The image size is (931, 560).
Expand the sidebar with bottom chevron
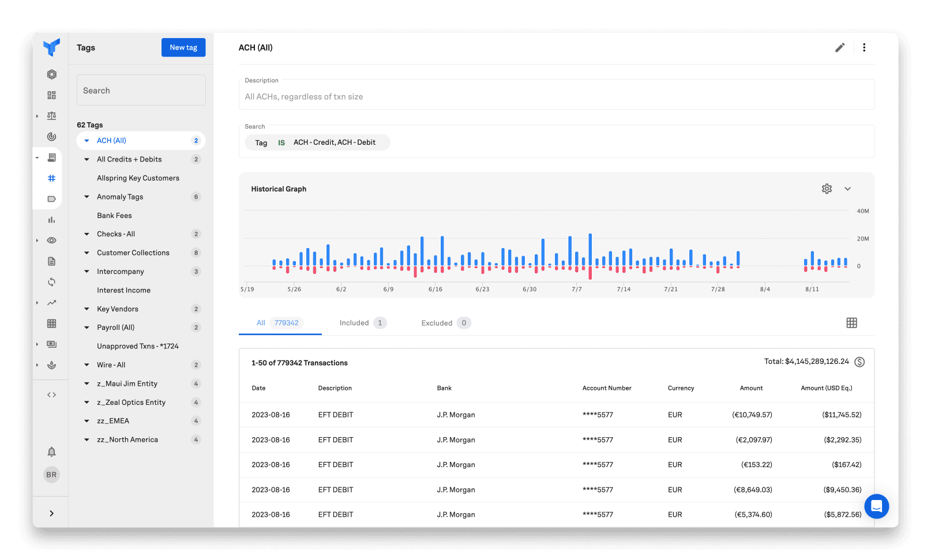(51, 513)
